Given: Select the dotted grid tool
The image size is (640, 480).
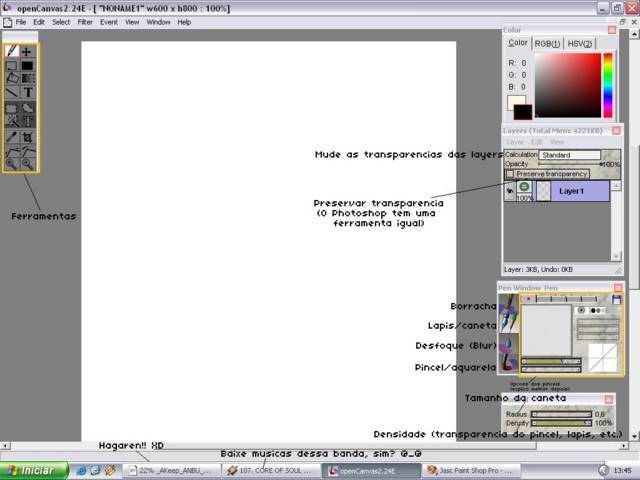Looking at the screenshot, I should pos(27,121).
